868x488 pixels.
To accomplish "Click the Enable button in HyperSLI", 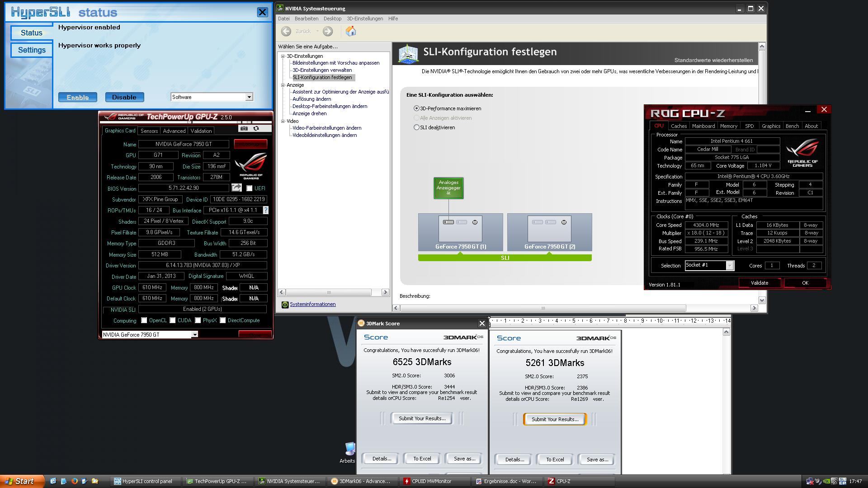I will coord(78,97).
